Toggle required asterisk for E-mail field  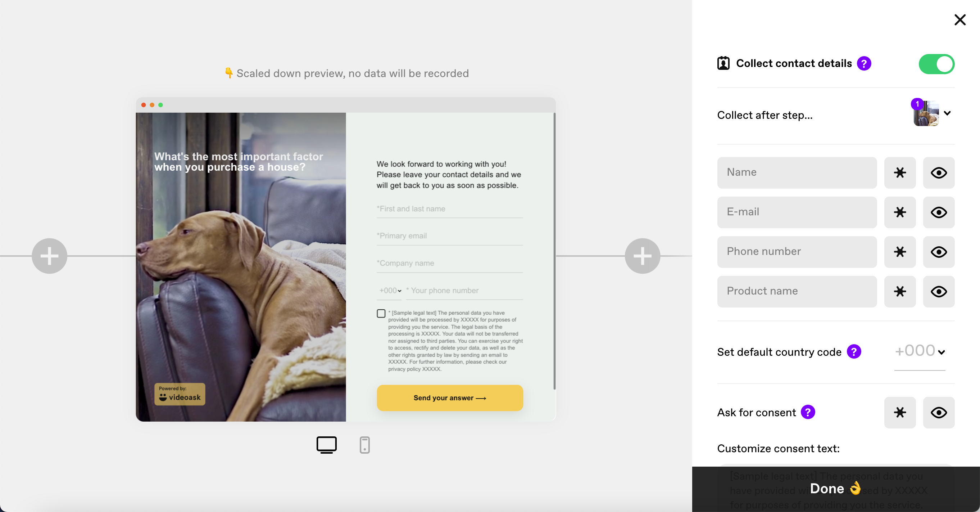900,212
